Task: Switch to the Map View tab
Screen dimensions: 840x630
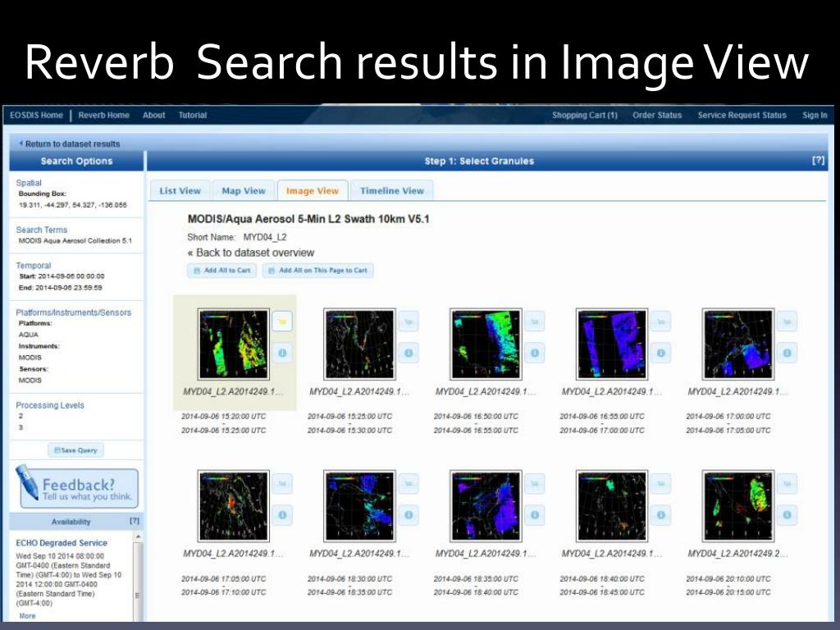Action: (x=244, y=190)
